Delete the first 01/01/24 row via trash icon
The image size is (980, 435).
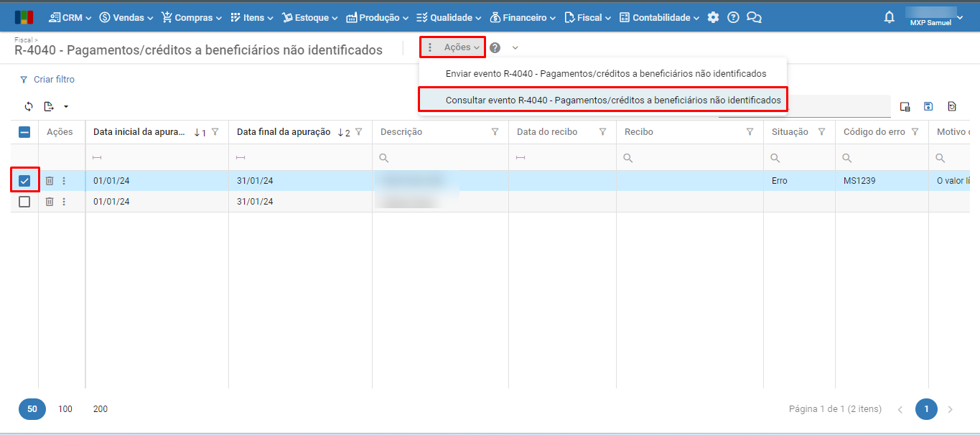click(50, 181)
